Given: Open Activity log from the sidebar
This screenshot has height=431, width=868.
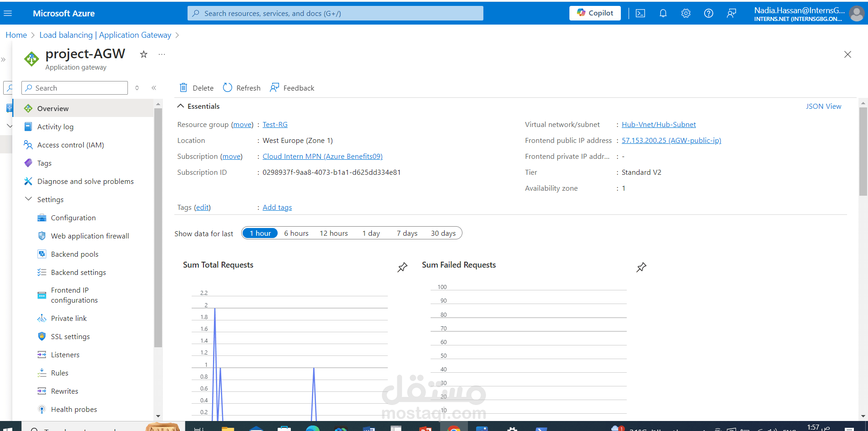Looking at the screenshot, I should point(55,127).
